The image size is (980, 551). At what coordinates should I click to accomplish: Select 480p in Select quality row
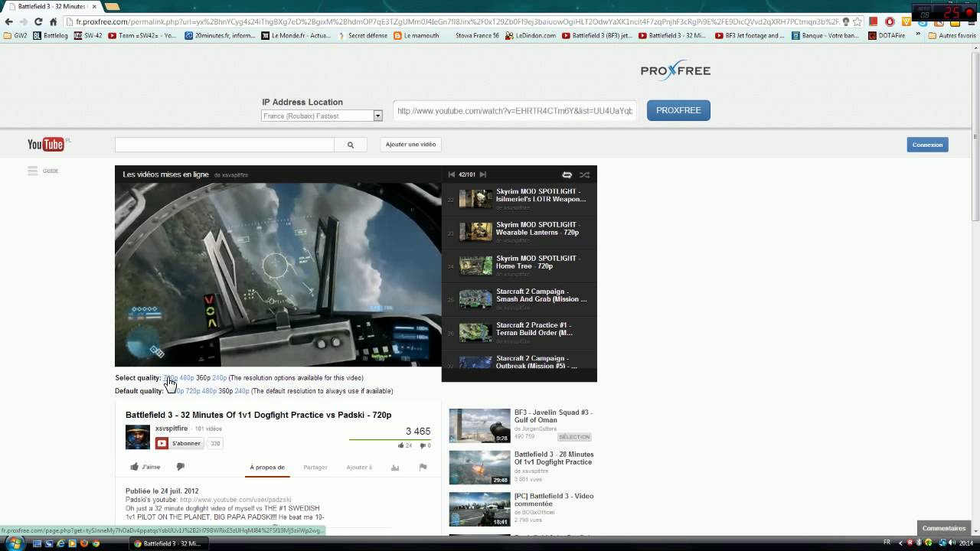point(186,378)
